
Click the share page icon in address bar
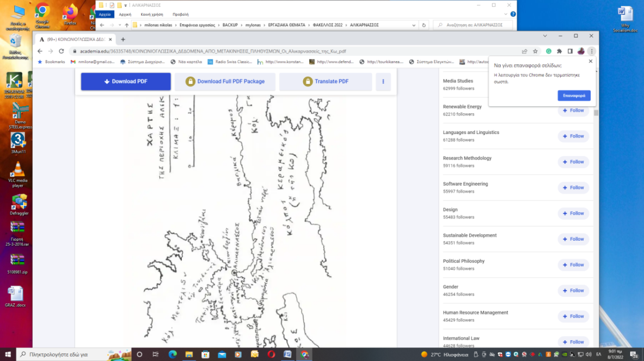pyautogui.click(x=524, y=51)
